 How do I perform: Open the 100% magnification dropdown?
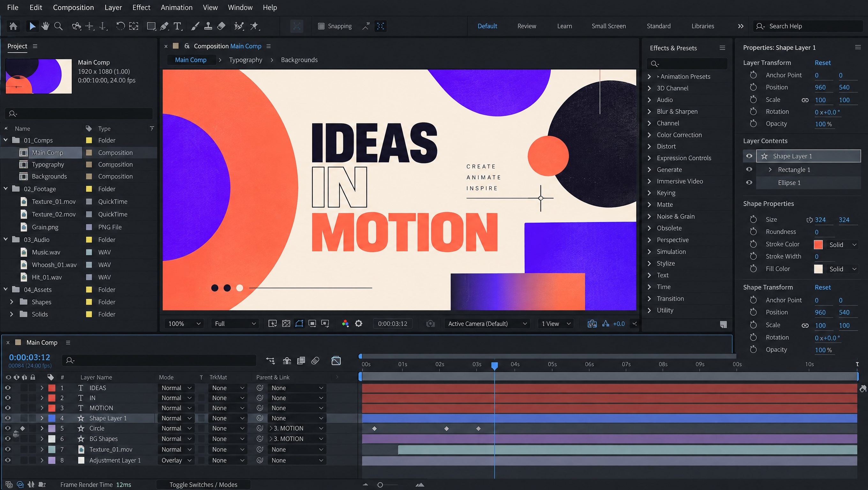coord(184,323)
